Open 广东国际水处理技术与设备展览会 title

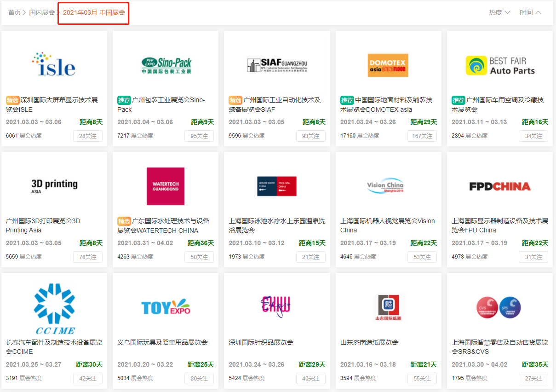coord(163,225)
